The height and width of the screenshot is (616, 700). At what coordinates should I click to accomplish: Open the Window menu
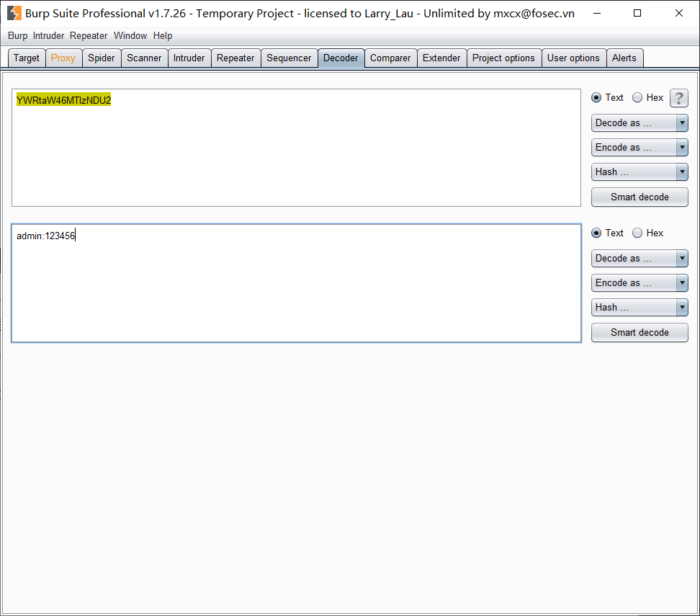[130, 36]
